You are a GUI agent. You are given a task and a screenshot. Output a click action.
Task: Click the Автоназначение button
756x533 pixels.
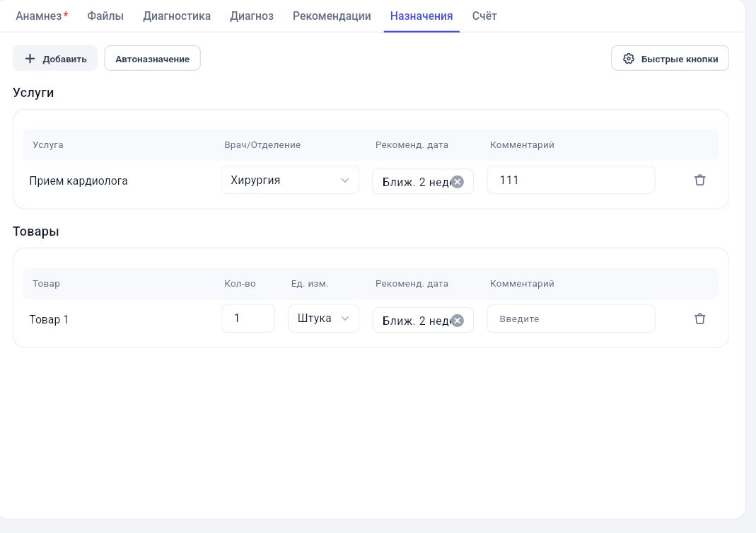click(x=152, y=59)
